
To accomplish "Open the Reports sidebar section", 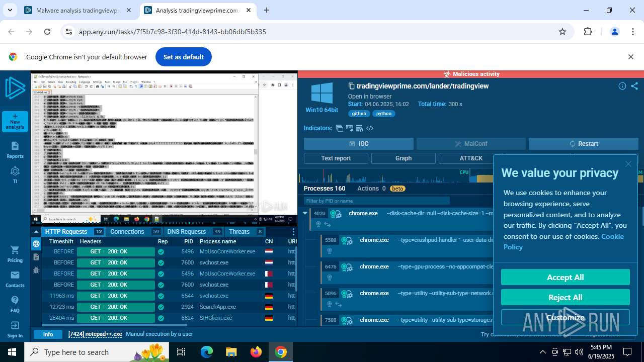I will click(x=15, y=150).
